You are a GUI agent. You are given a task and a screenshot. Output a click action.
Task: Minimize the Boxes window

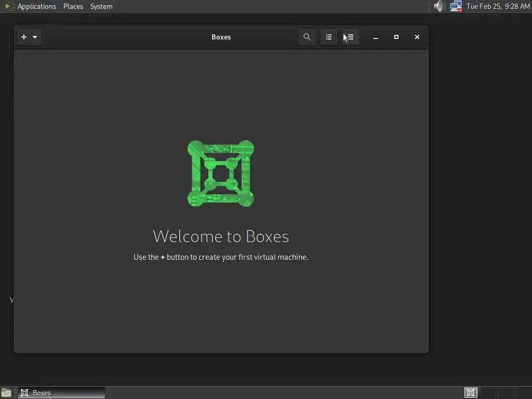coord(375,37)
